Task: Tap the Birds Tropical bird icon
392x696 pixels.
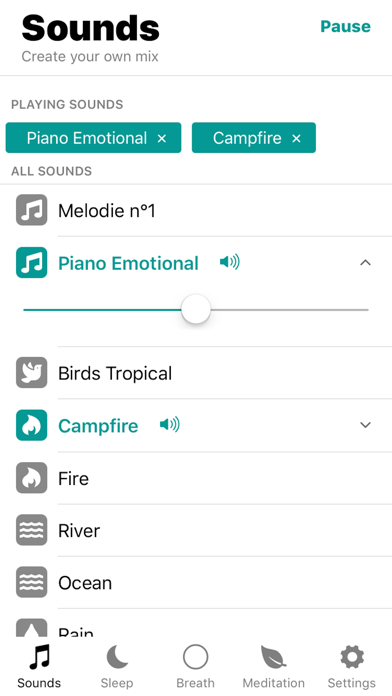Action: [32, 373]
